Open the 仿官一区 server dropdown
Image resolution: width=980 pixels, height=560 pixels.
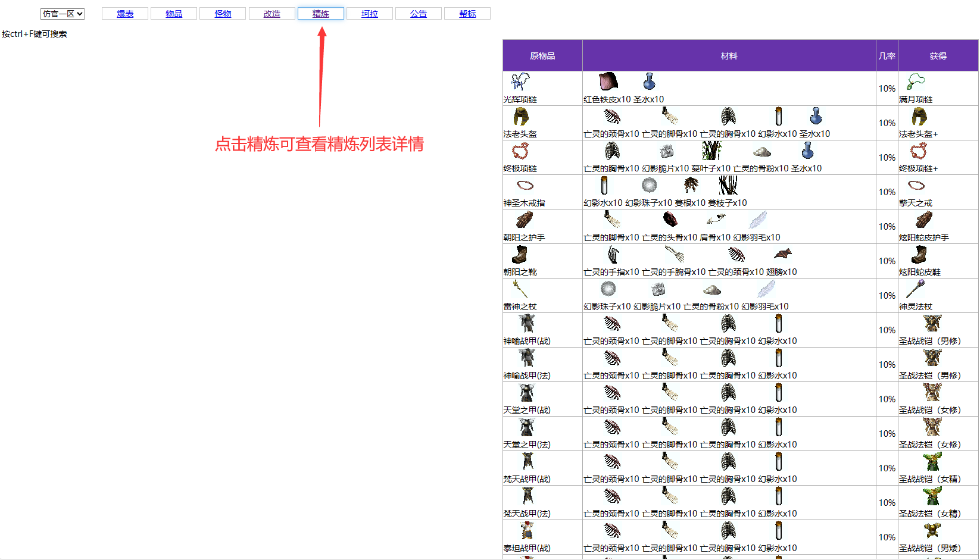[63, 14]
